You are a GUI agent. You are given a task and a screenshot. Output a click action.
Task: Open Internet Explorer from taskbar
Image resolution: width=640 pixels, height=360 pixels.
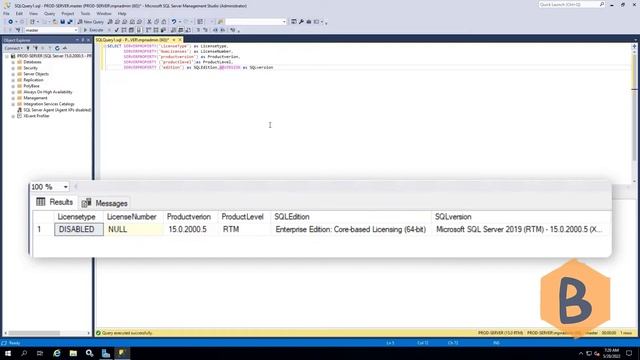click(57, 353)
